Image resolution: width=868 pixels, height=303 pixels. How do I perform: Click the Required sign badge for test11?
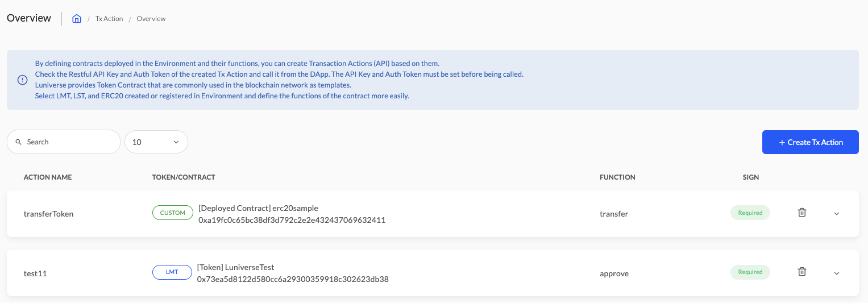click(750, 272)
